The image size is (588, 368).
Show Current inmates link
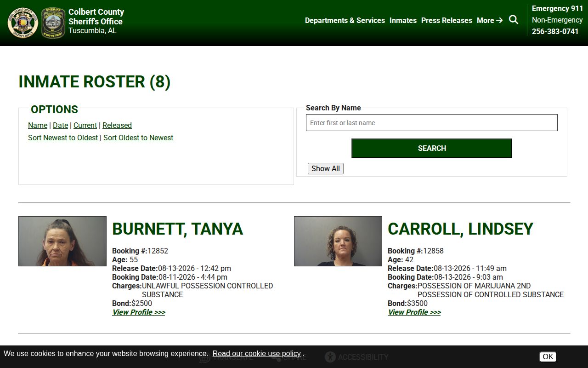pyautogui.click(x=85, y=125)
